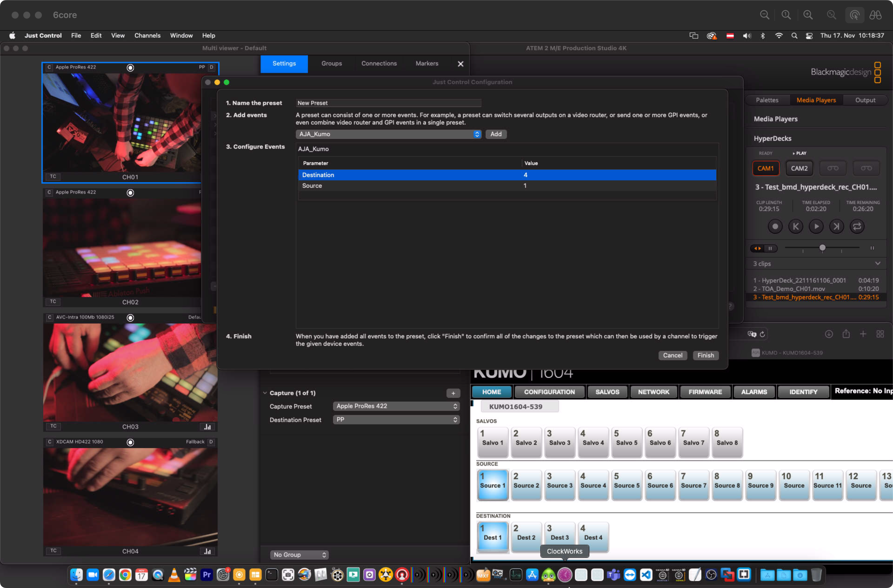893x588 pixels.
Task: Select the Source parameter row
Action: pyautogui.click(x=507, y=186)
